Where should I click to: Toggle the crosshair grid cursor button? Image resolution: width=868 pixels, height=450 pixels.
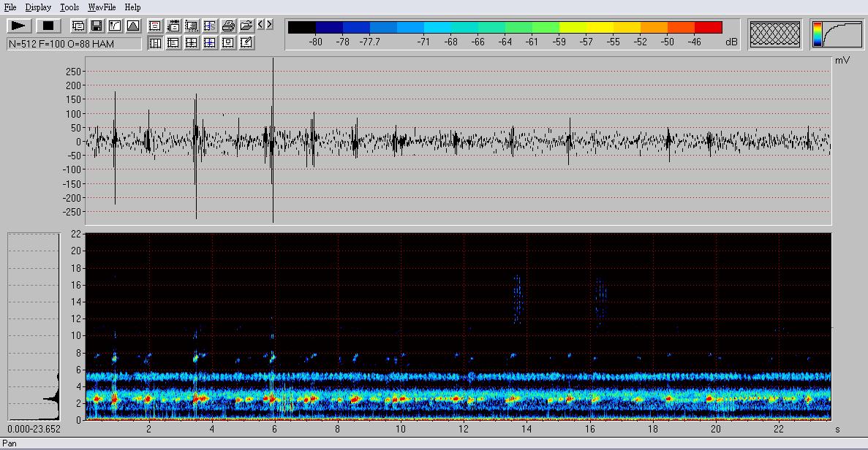pyautogui.click(x=192, y=43)
